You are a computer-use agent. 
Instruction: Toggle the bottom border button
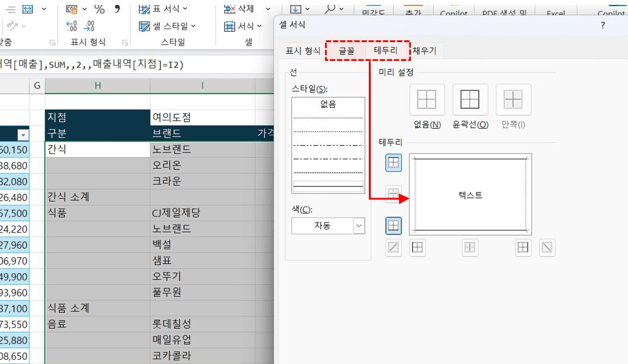(394, 226)
